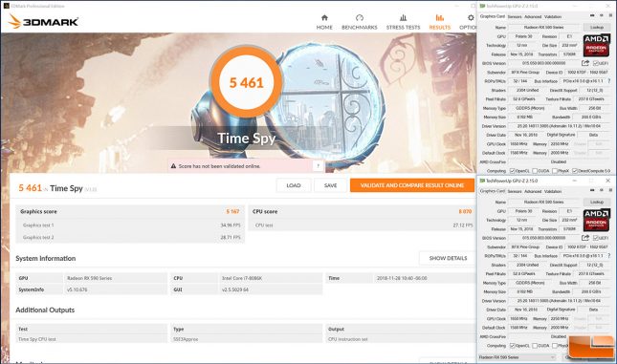
Task: Open the Options section with the gear icon
Action: click(x=469, y=22)
